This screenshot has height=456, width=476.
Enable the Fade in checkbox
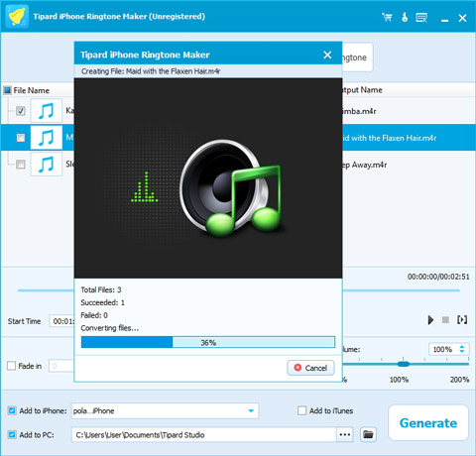point(11,366)
